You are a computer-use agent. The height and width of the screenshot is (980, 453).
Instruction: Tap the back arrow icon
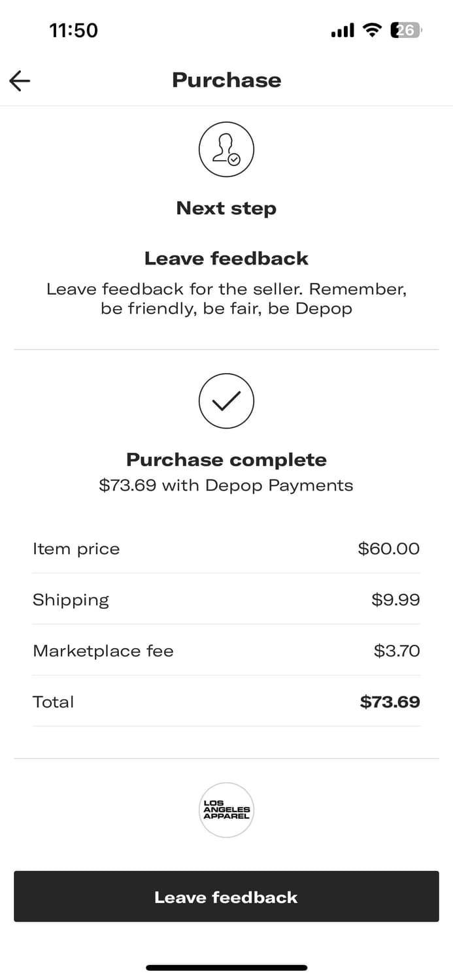tap(20, 80)
